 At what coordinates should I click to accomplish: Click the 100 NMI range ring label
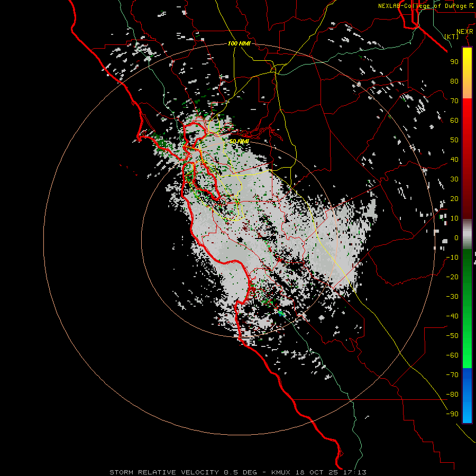(239, 43)
